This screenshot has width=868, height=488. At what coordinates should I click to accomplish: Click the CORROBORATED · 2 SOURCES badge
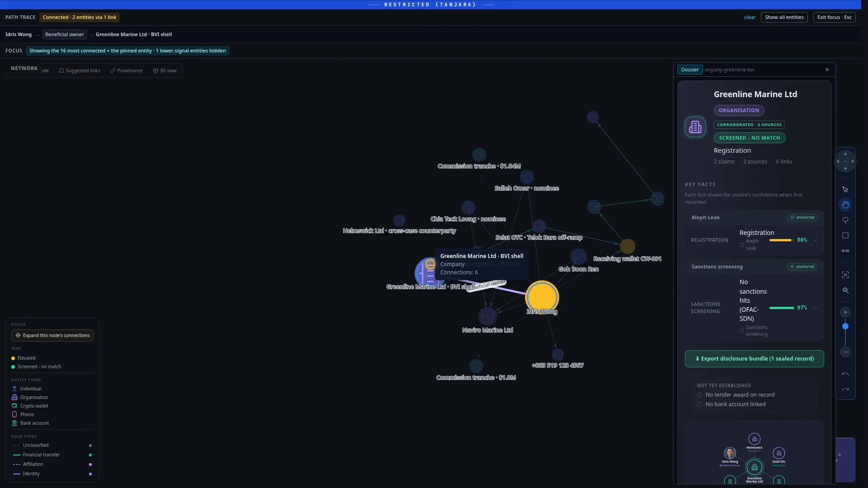pyautogui.click(x=749, y=125)
